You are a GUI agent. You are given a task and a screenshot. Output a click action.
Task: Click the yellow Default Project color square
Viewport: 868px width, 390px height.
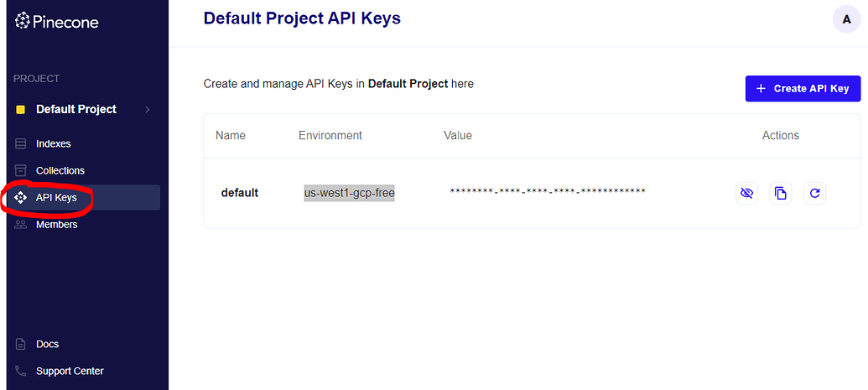pos(21,110)
